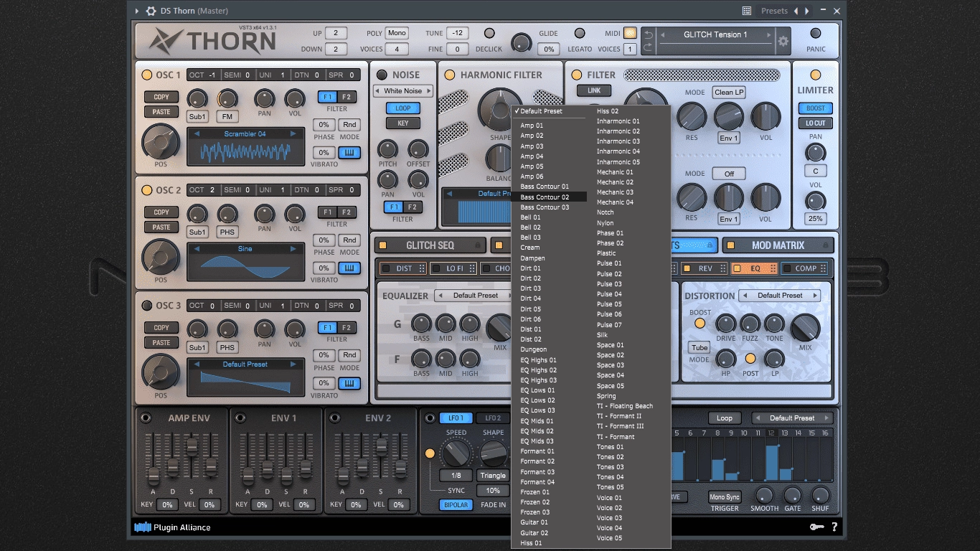Enable the NOISE section power
Screen dimensions: 980x551
[x=382, y=75]
